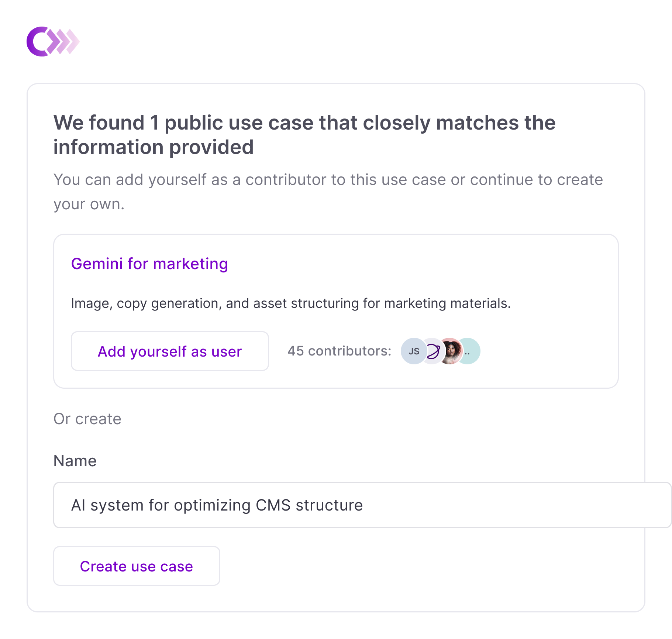This screenshot has width=672, height=639.
Task: Click the marketing materials description text
Action: [x=290, y=303]
